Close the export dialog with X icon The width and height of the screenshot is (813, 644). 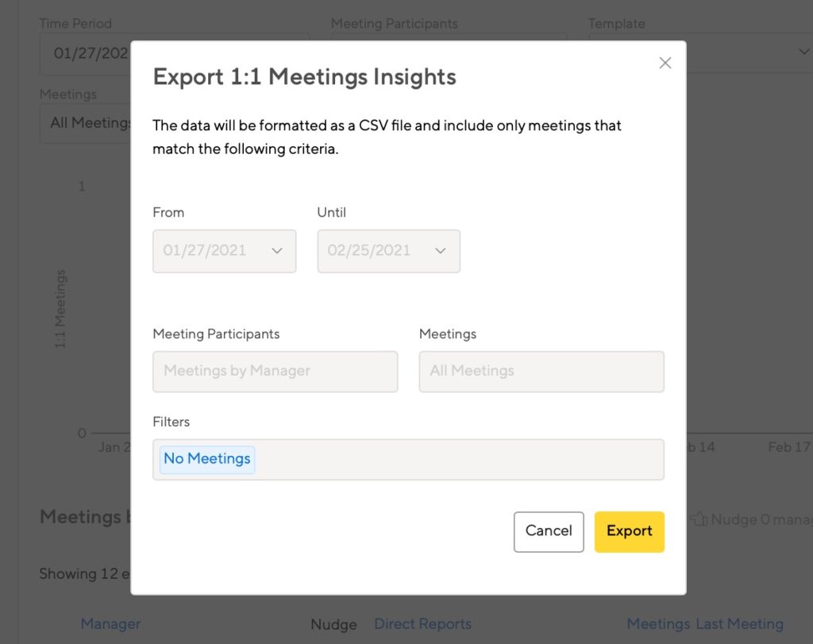[665, 64]
